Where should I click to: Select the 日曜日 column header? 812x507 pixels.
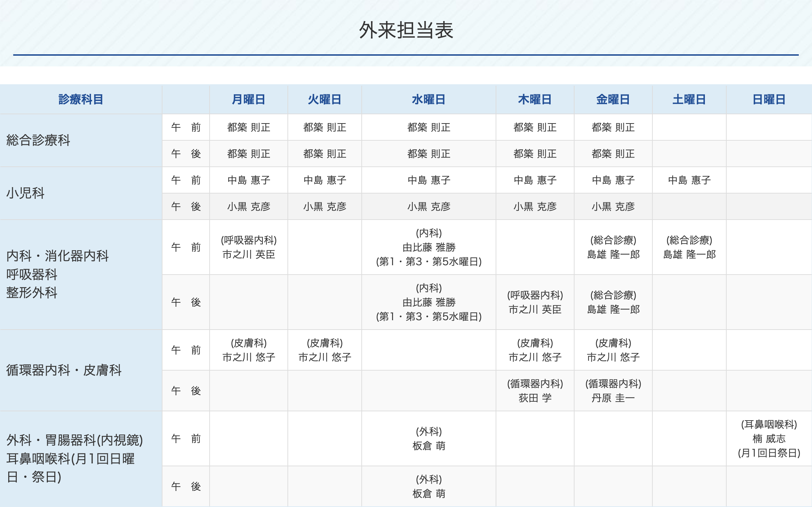point(769,99)
